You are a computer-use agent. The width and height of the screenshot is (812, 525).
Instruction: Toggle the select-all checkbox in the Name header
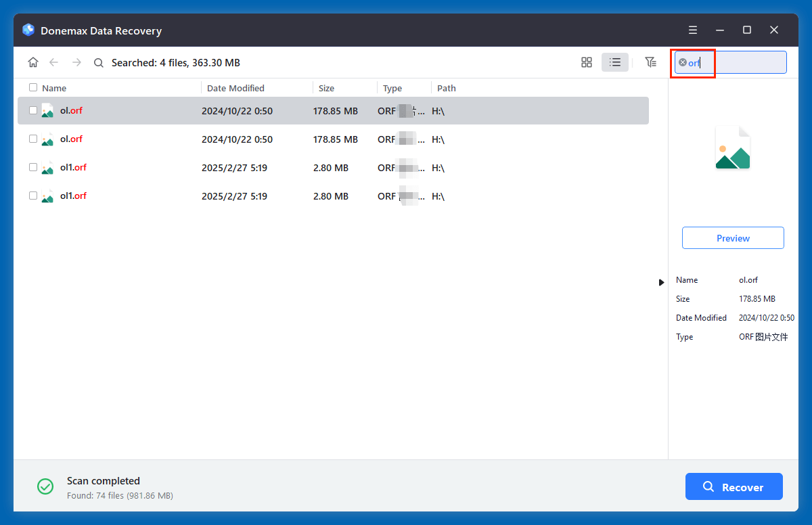[x=32, y=87]
